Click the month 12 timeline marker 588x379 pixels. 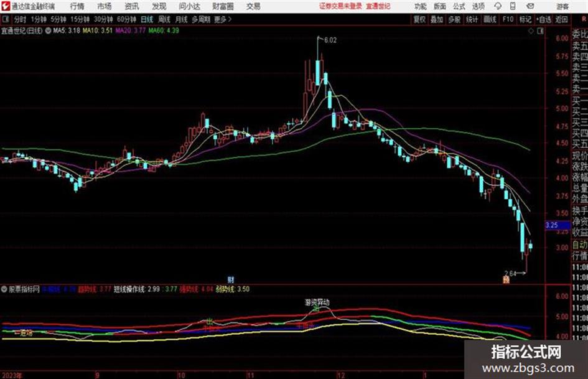click(340, 375)
